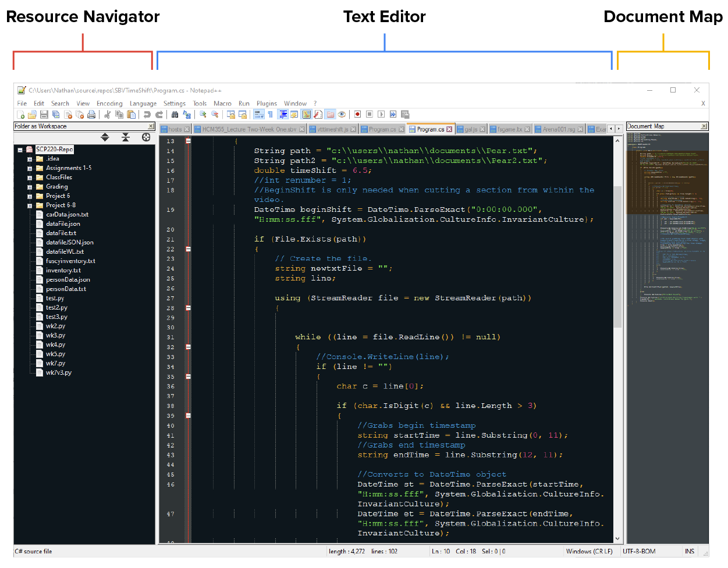Click the Undo arrow icon
The height and width of the screenshot is (568, 728).
tap(147, 115)
